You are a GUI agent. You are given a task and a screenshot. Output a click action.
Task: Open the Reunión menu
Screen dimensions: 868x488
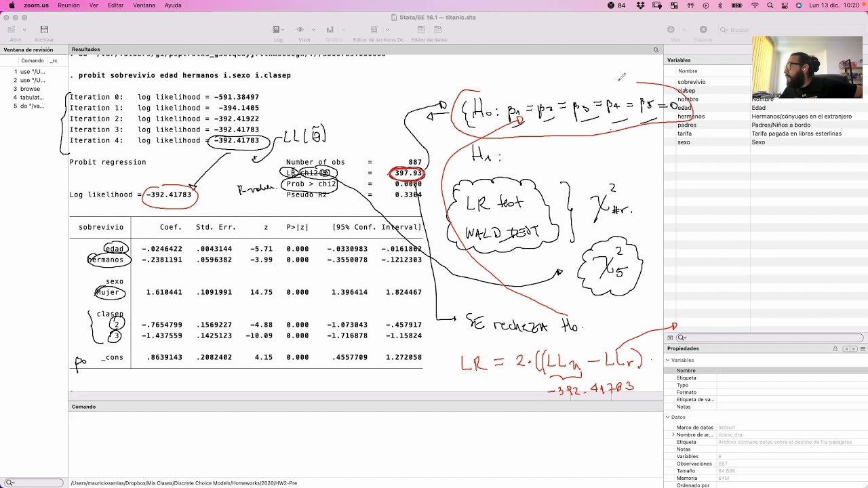tap(68, 5)
